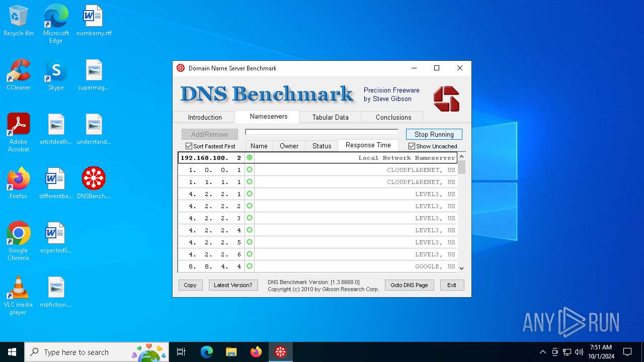Select the supermag... image file
The width and height of the screenshot is (644, 362).
94,75
